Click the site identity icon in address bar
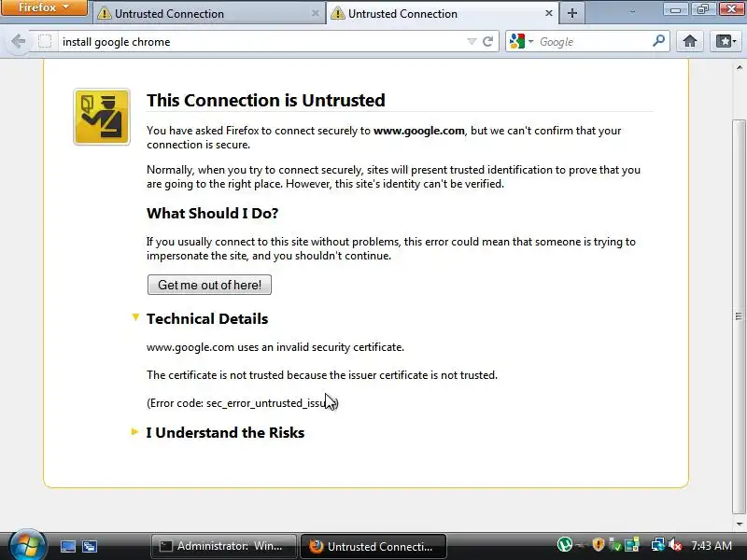 coord(45,42)
